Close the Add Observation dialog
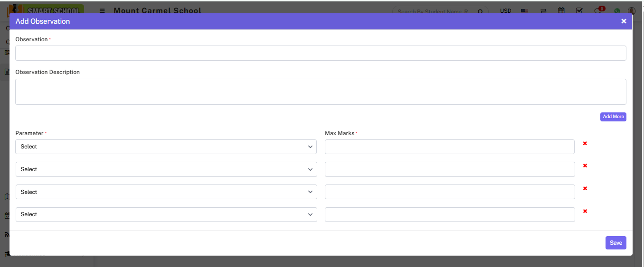644x267 pixels. point(624,21)
